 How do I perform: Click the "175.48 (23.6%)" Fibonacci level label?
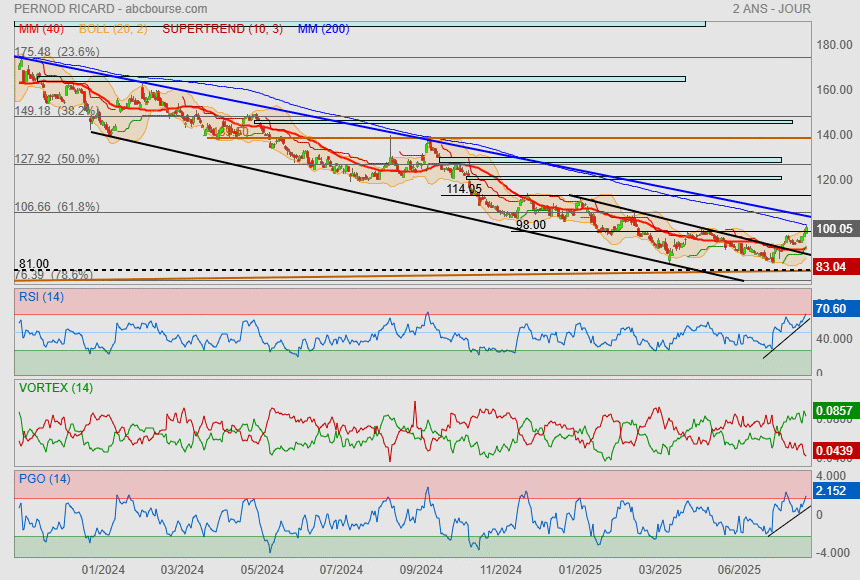coord(57,52)
